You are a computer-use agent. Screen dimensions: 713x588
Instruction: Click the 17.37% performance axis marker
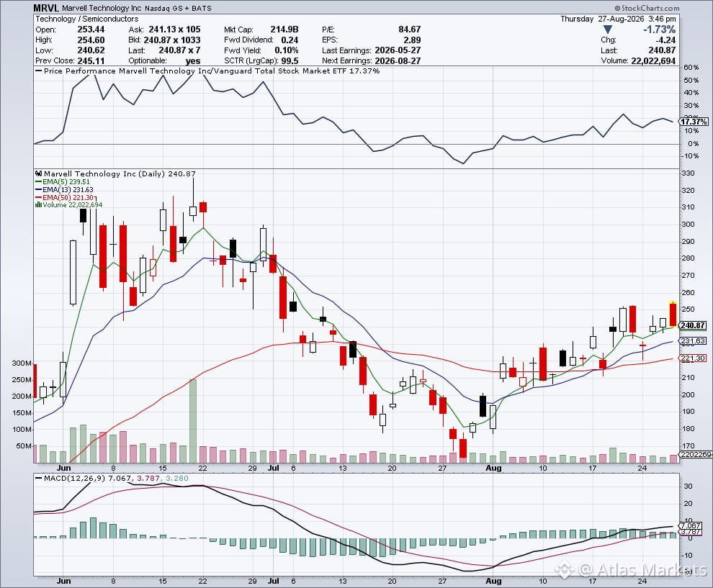[694, 122]
